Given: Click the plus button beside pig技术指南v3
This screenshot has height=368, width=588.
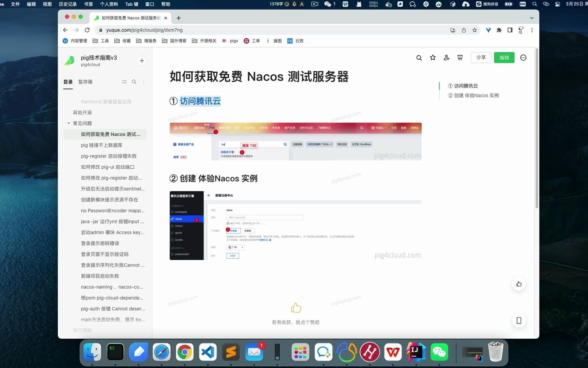Looking at the screenshot, I should coord(142,61).
